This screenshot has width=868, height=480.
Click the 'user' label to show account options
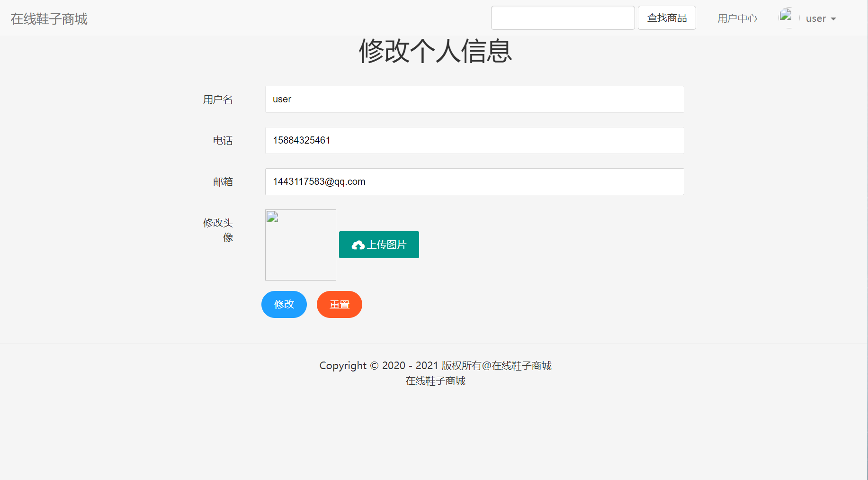(815, 18)
